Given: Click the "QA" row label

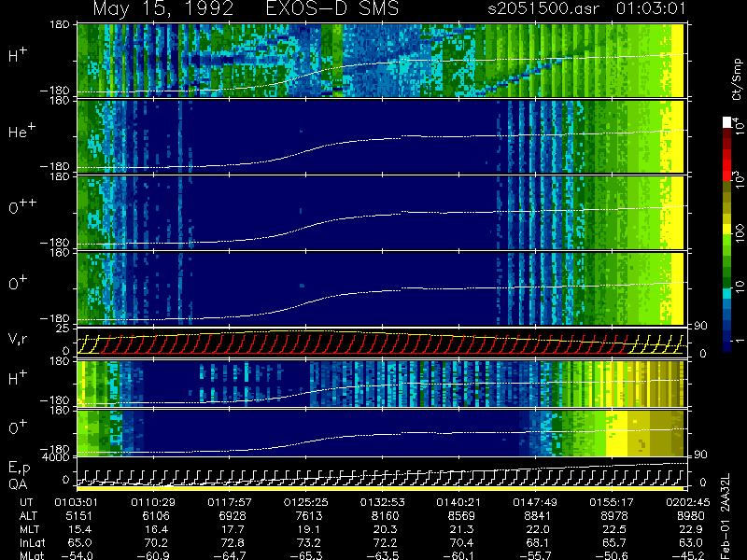Looking at the screenshot, I should click(18, 484).
